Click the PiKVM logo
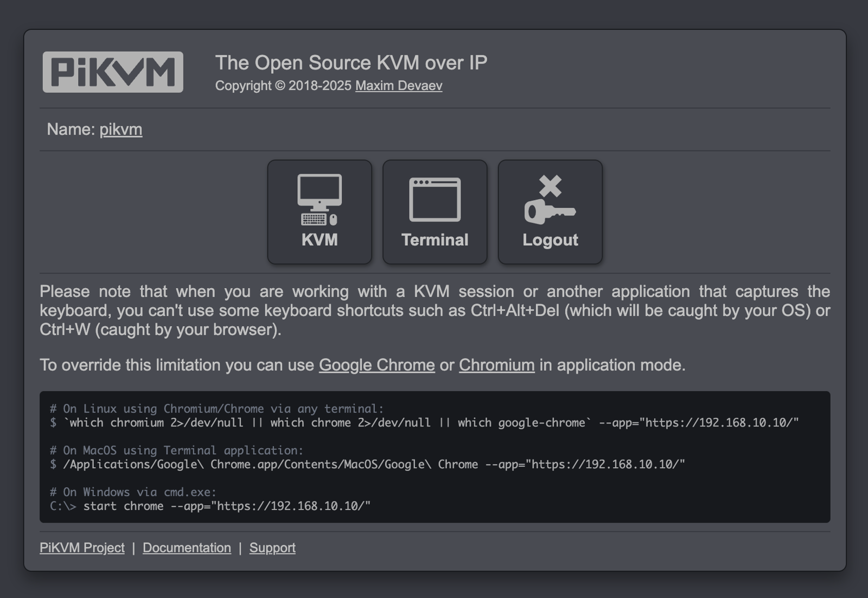868x598 pixels. pyautogui.click(x=113, y=72)
